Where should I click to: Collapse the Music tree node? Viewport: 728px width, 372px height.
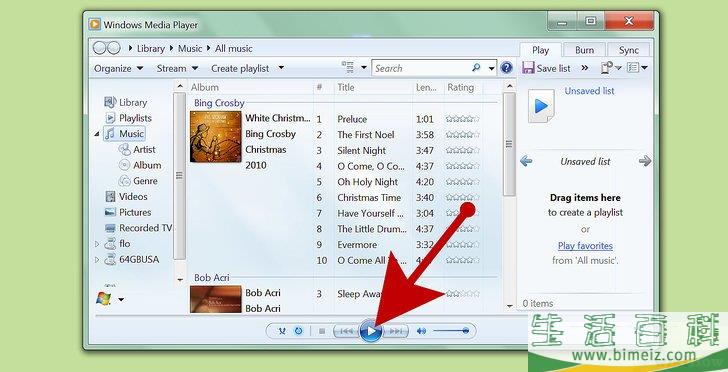pyautogui.click(x=97, y=134)
